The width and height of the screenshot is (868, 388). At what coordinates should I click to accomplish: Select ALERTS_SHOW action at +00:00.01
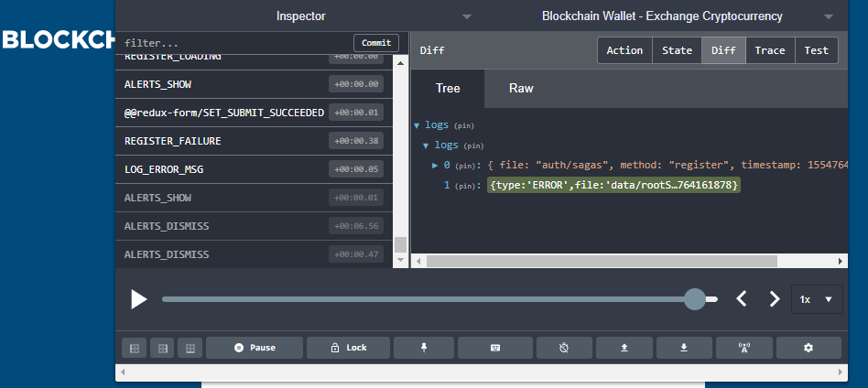tap(254, 198)
